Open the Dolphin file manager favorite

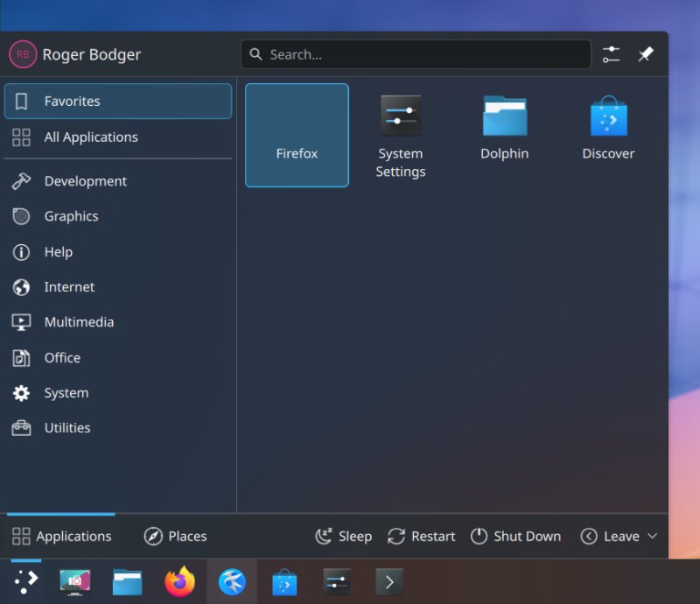click(x=504, y=123)
